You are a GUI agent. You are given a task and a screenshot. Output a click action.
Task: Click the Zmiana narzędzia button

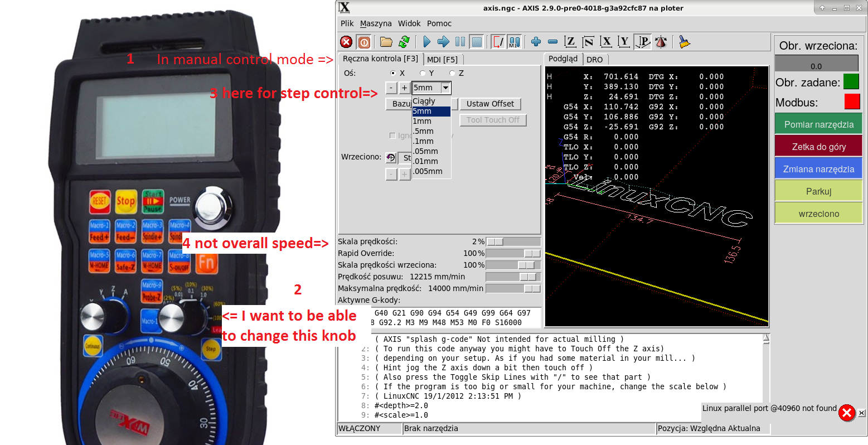[x=819, y=169]
